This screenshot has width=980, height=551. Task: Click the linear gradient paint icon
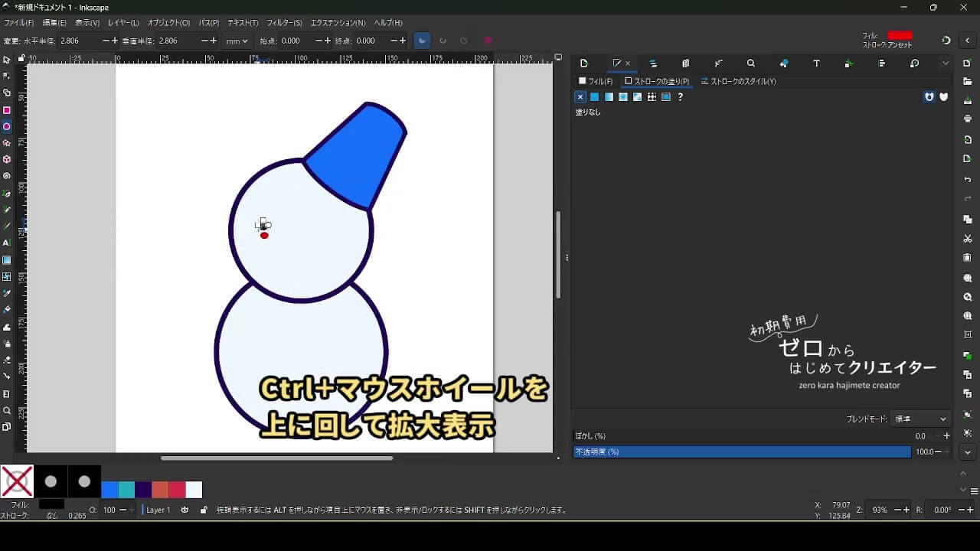click(x=609, y=97)
